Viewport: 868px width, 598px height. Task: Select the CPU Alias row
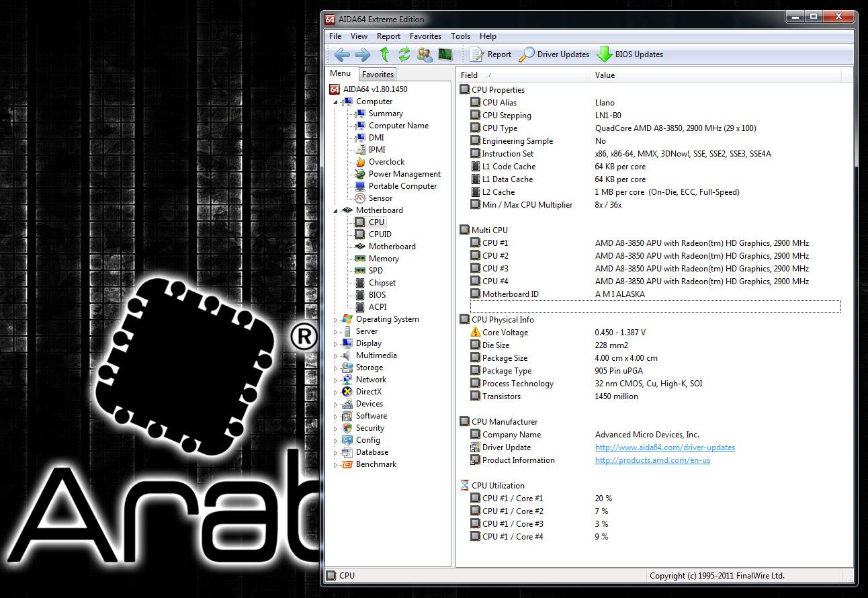[x=655, y=103]
